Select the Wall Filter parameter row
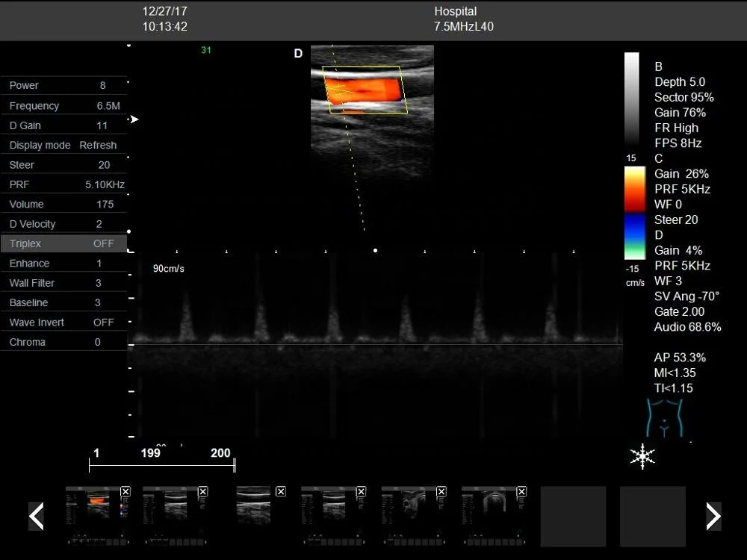The width and height of the screenshot is (747, 560). 63,283
